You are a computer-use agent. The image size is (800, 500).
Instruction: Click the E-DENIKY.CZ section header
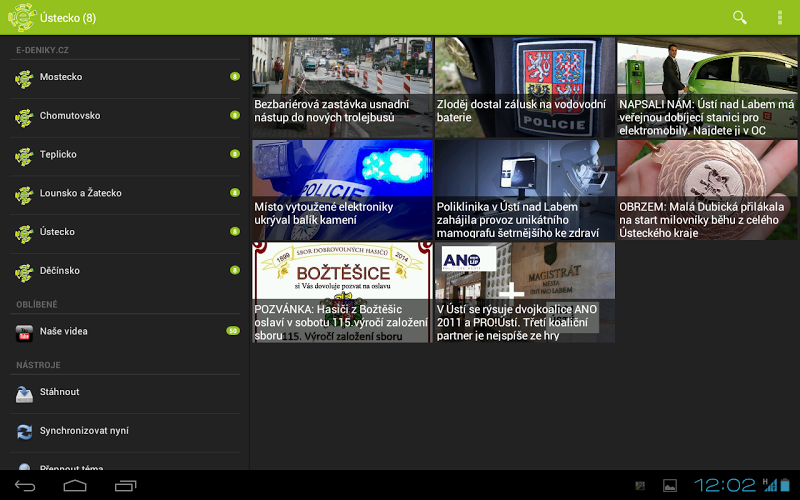[42, 50]
